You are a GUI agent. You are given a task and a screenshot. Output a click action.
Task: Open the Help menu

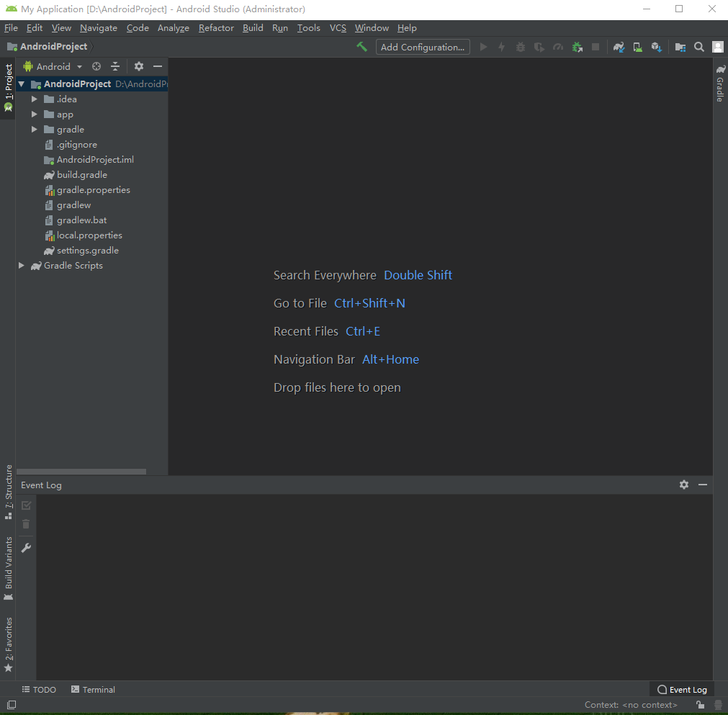tap(407, 28)
